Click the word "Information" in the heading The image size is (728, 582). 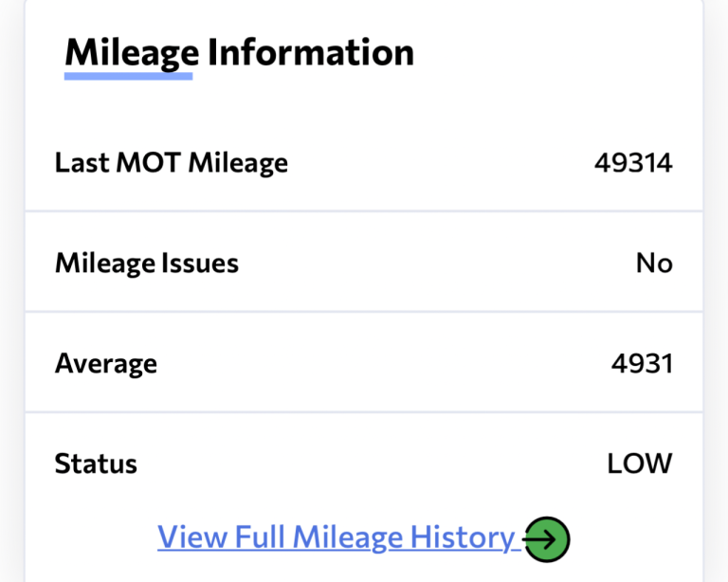(311, 51)
